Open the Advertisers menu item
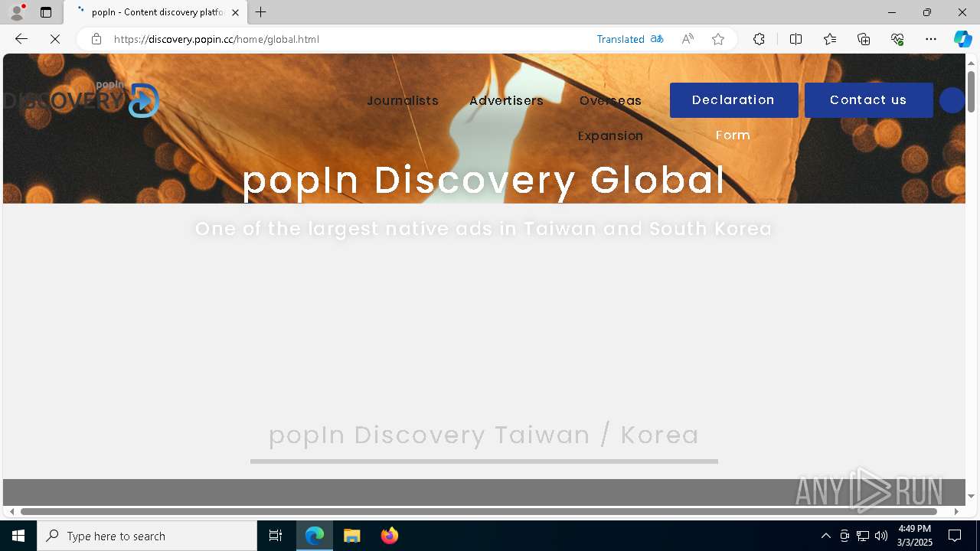 [x=506, y=100]
